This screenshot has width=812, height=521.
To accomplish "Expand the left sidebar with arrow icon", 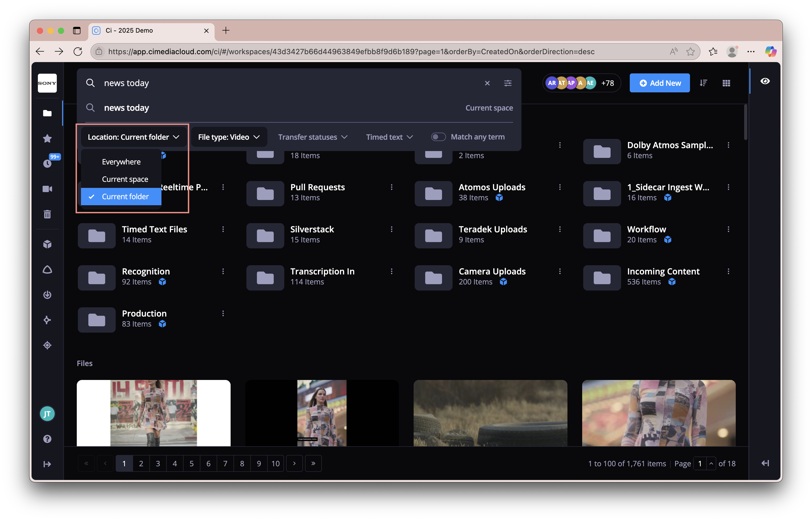I will [x=47, y=464].
